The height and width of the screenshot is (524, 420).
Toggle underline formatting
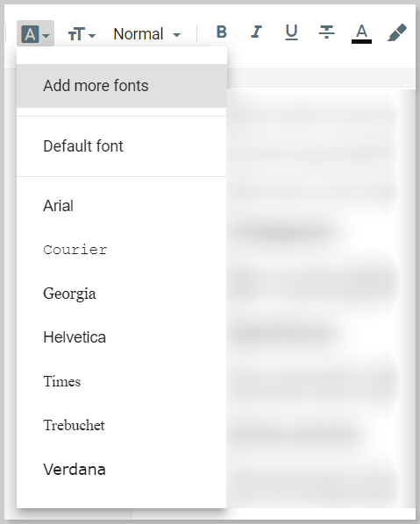pyautogui.click(x=291, y=32)
